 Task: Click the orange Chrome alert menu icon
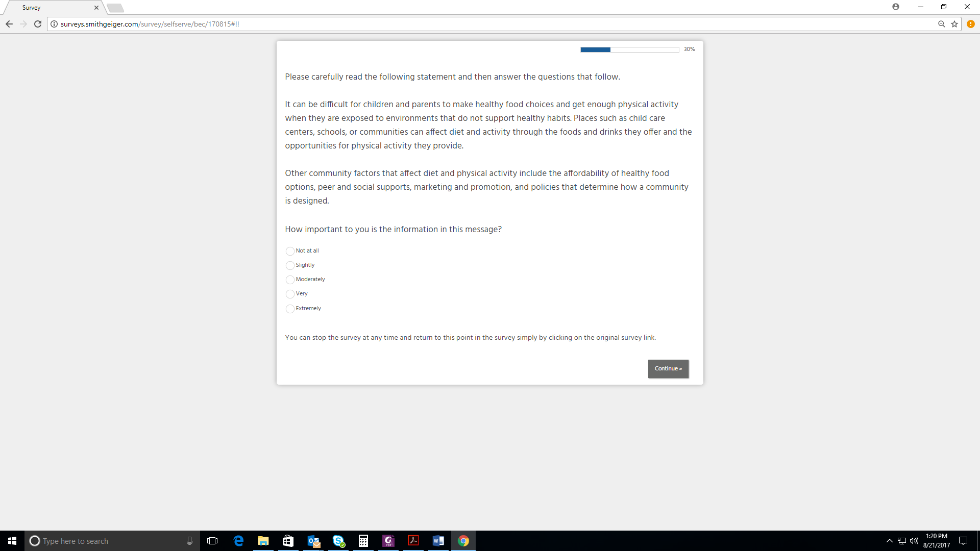click(971, 24)
